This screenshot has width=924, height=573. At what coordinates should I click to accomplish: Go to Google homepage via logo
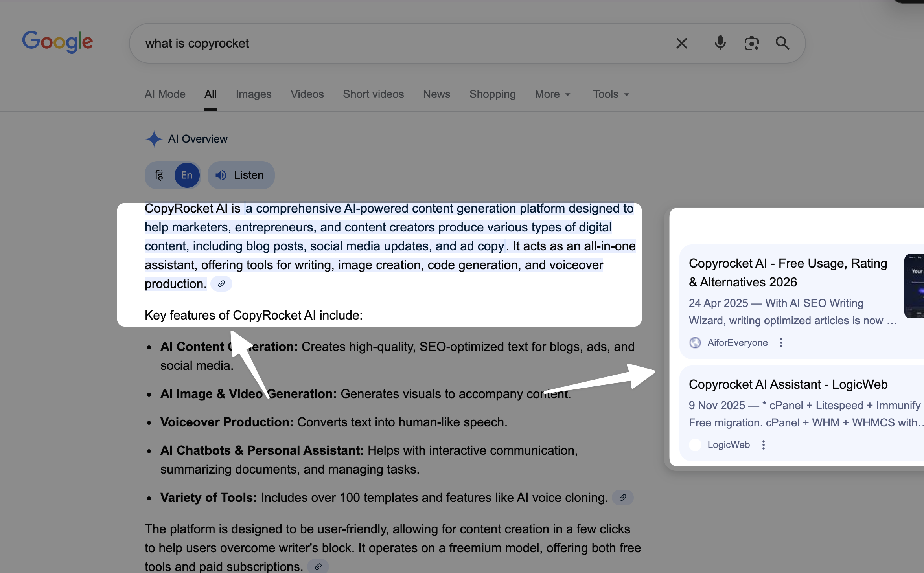point(57,42)
